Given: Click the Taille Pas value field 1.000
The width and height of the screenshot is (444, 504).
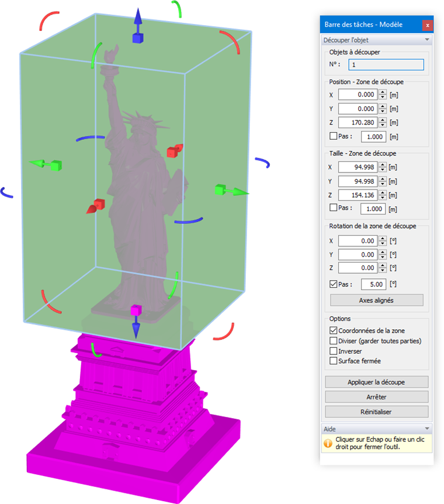Looking at the screenshot, I should [373, 209].
